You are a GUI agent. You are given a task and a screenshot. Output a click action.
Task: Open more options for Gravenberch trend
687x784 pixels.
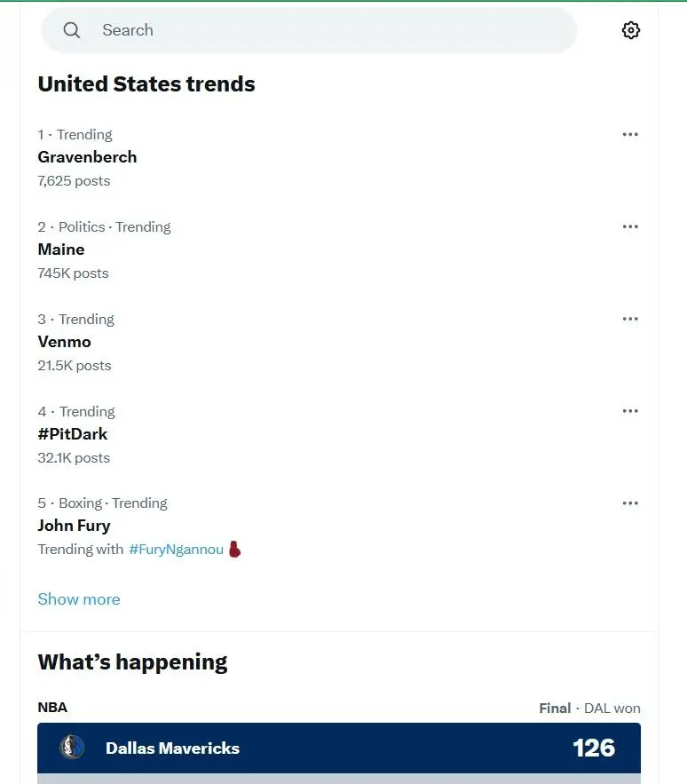click(630, 135)
